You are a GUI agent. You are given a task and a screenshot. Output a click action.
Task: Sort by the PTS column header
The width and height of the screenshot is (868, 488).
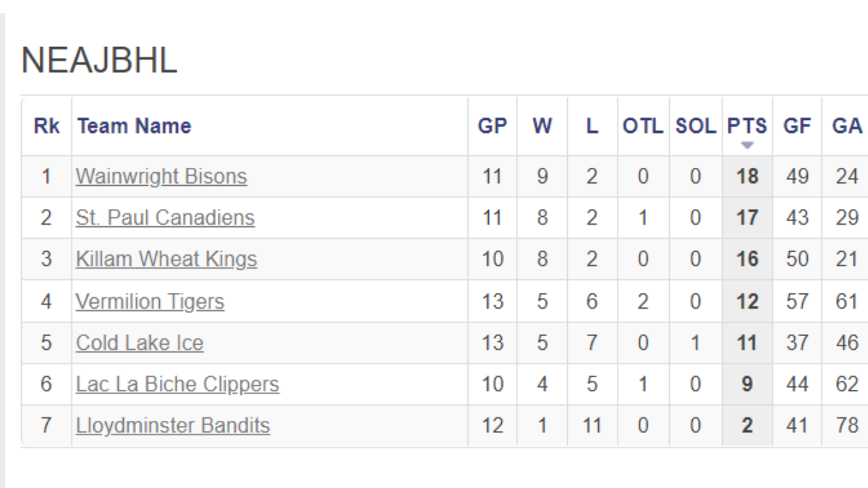(746, 126)
